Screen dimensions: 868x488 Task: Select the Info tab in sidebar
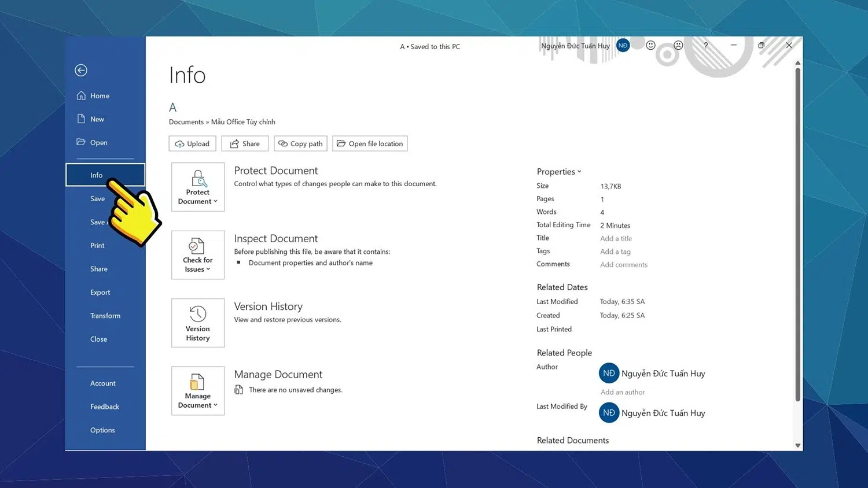(x=105, y=175)
